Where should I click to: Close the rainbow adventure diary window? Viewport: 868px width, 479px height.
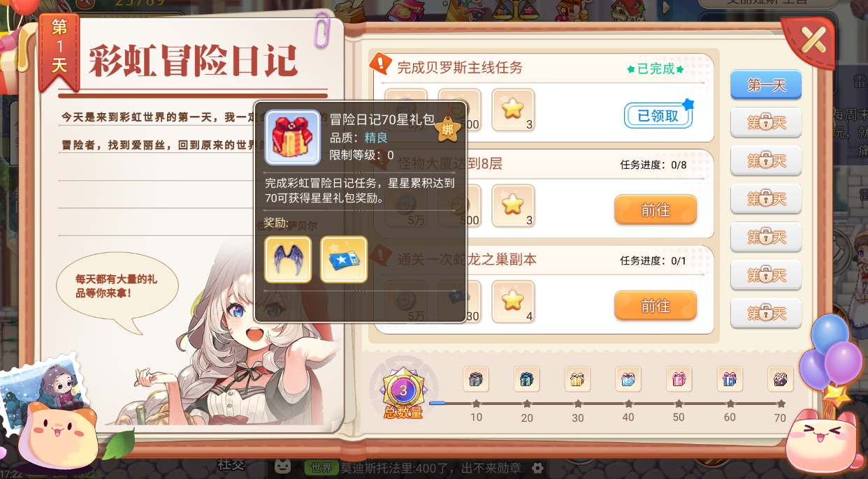coord(813,40)
